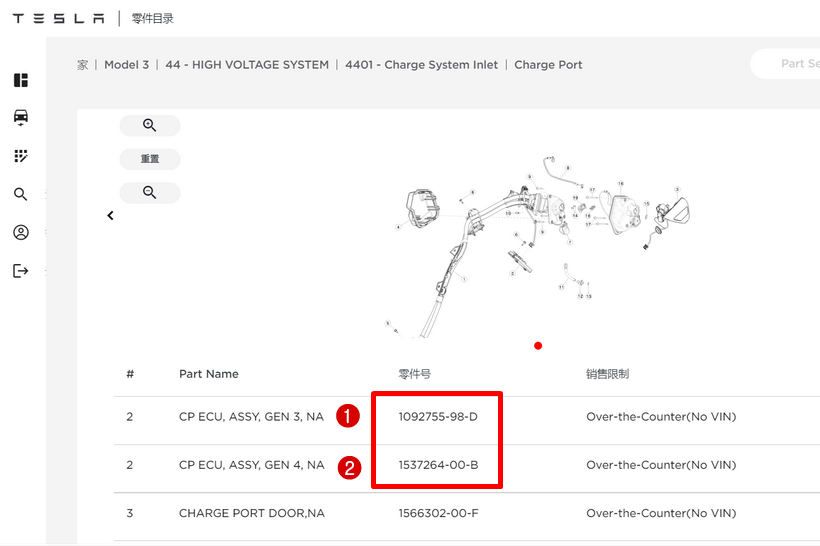Open the dashboard icon in sidebar
The height and width of the screenshot is (546, 820).
coord(21,80)
